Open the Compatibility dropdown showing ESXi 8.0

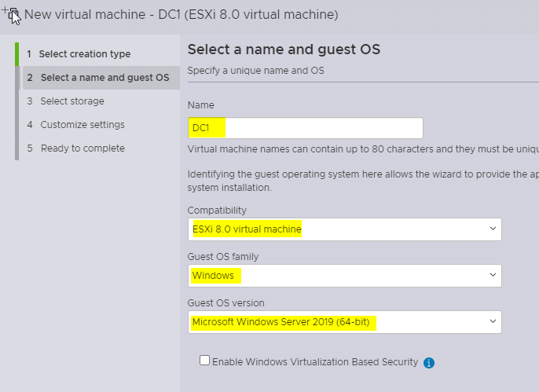(344, 229)
